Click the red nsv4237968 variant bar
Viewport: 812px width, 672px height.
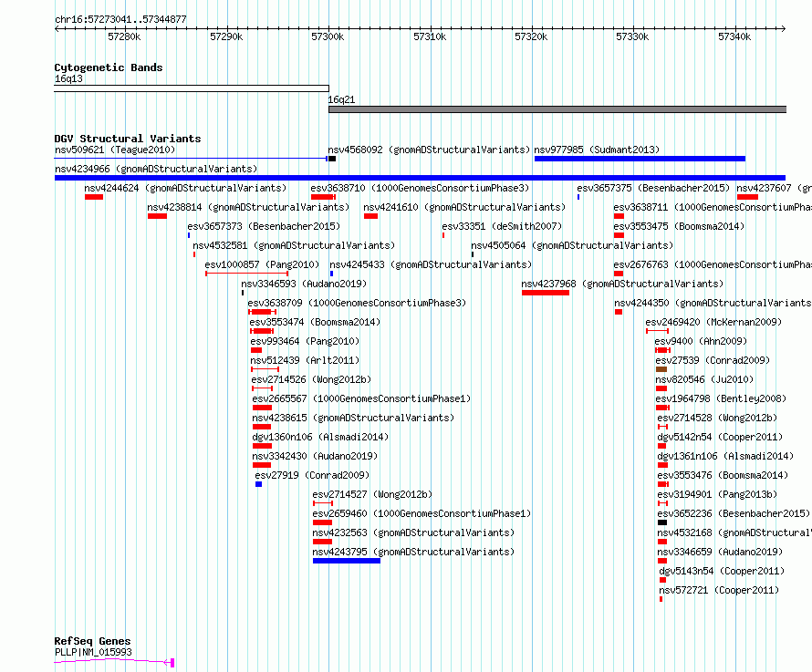pyautogui.click(x=546, y=293)
